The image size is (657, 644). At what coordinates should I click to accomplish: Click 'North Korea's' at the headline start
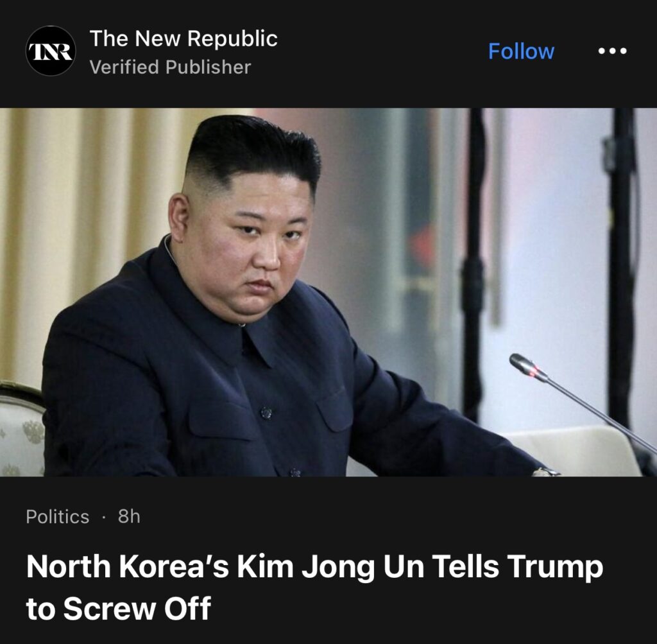[x=128, y=566]
